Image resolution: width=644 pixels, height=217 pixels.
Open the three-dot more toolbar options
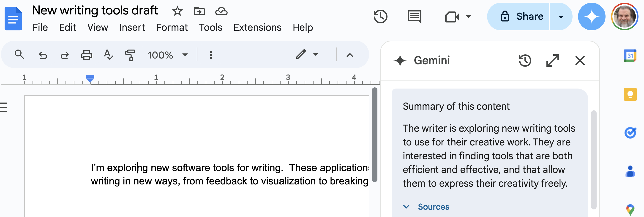(211, 55)
